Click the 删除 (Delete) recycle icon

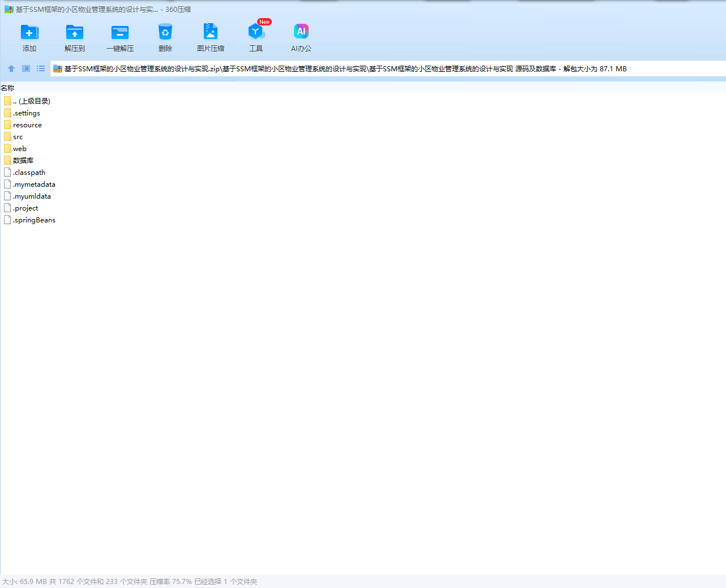tap(165, 38)
